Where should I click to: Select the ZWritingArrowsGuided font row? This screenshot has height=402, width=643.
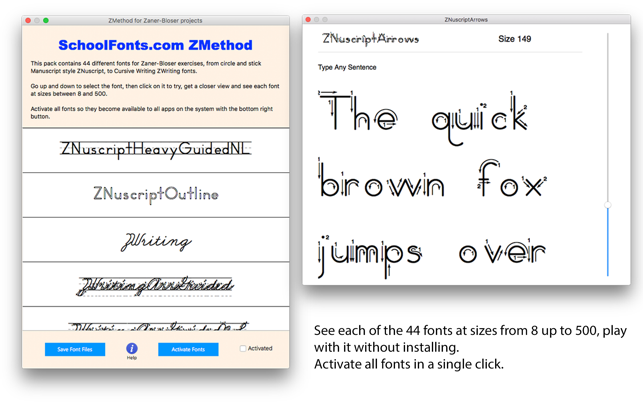tap(156, 285)
